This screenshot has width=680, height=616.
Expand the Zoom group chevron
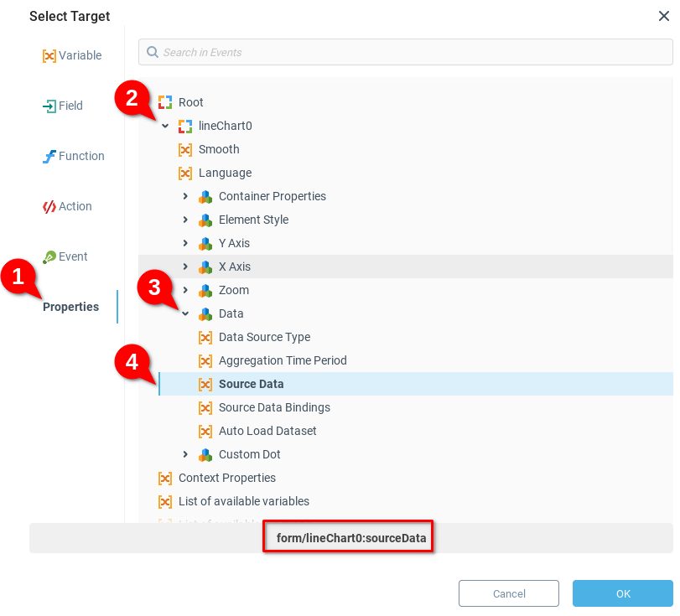coord(185,290)
